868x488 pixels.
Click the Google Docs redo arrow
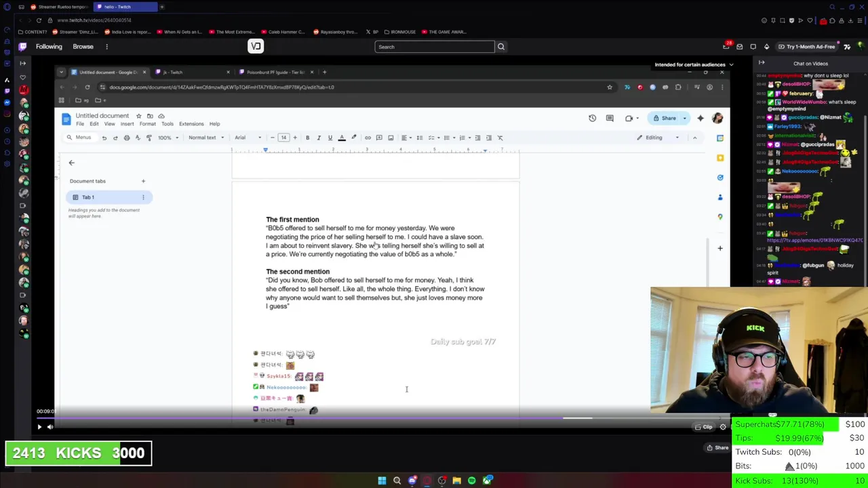[115, 138]
